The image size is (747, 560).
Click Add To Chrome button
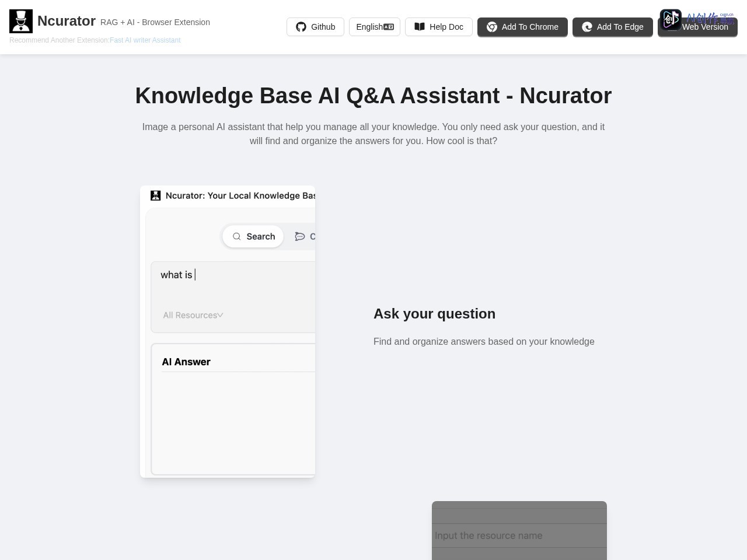pyautogui.click(x=522, y=27)
